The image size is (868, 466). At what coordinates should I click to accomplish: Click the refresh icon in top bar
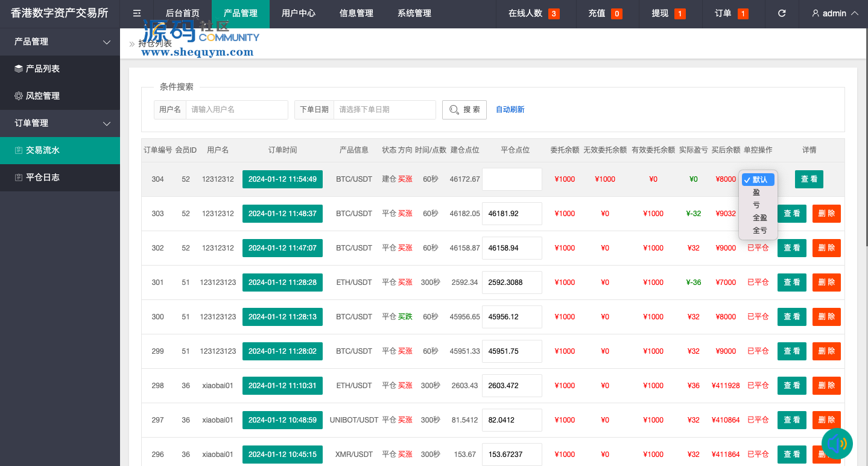782,13
